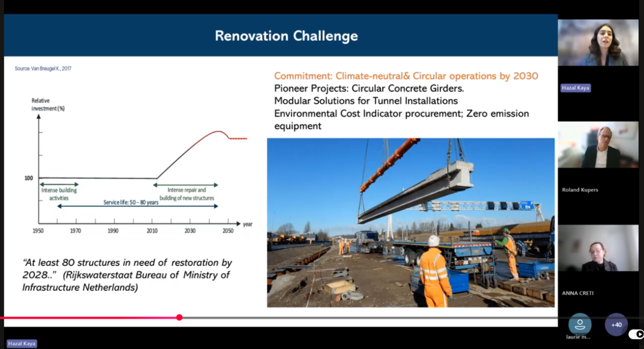Click the Rijkswaterstaat quote text
Viewport: 644px width, 349px height.
tap(127, 275)
